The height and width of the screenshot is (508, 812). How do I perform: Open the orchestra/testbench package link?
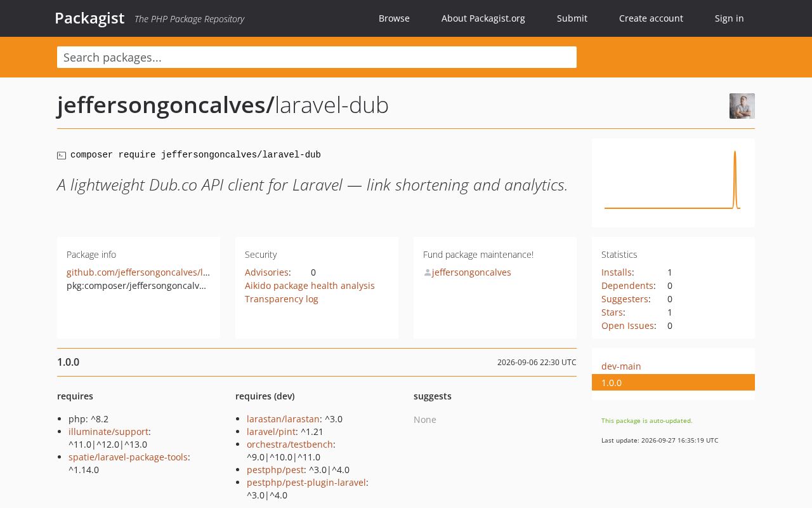point(290,444)
